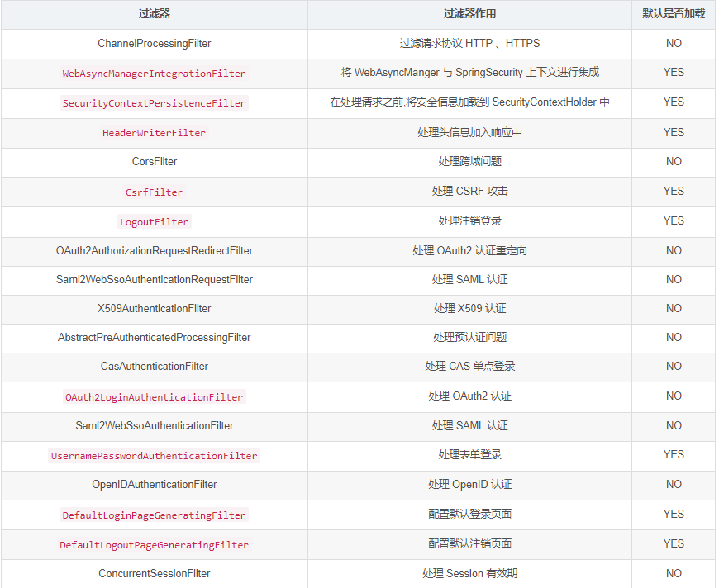The width and height of the screenshot is (719, 588).
Task: Click the 默认是否加载 column header
Action: point(674,14)
